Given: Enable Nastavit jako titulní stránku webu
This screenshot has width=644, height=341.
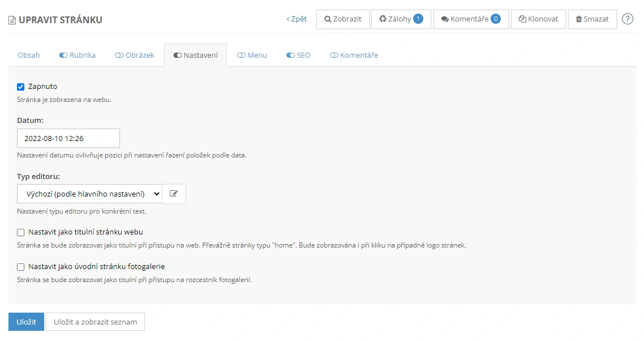Looking at the screenshot, I should pyautogui.click(x=21, y=232).
